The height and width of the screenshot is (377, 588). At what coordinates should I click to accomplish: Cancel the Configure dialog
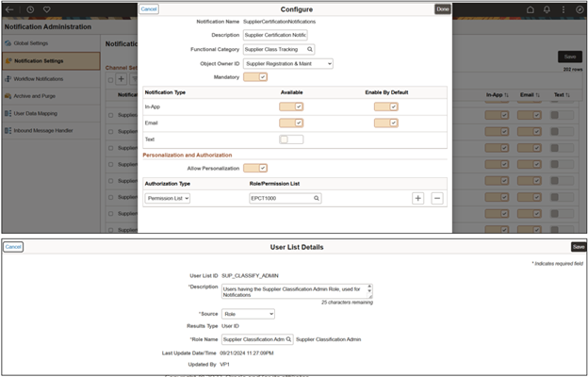(x=149, y=9)
